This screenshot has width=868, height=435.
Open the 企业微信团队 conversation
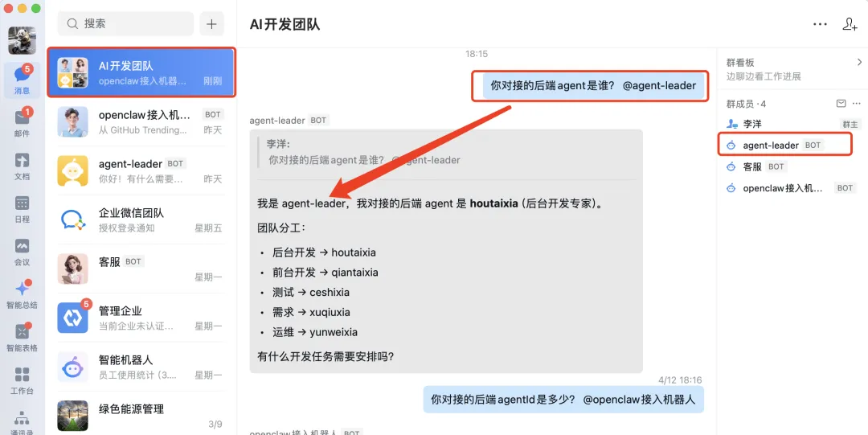(x=141, y=220)
